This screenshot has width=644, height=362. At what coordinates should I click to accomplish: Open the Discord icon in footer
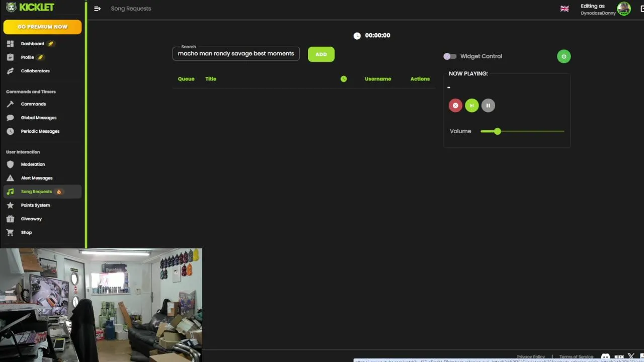(605, 357)
